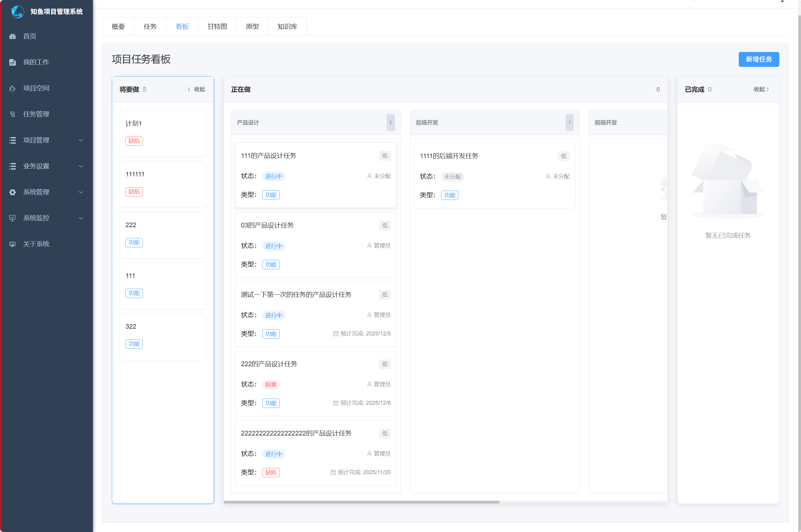Viewport: 801px width, 532px height.
Task: Open the 知识库 tab
Action: click(x=287, y=27)
